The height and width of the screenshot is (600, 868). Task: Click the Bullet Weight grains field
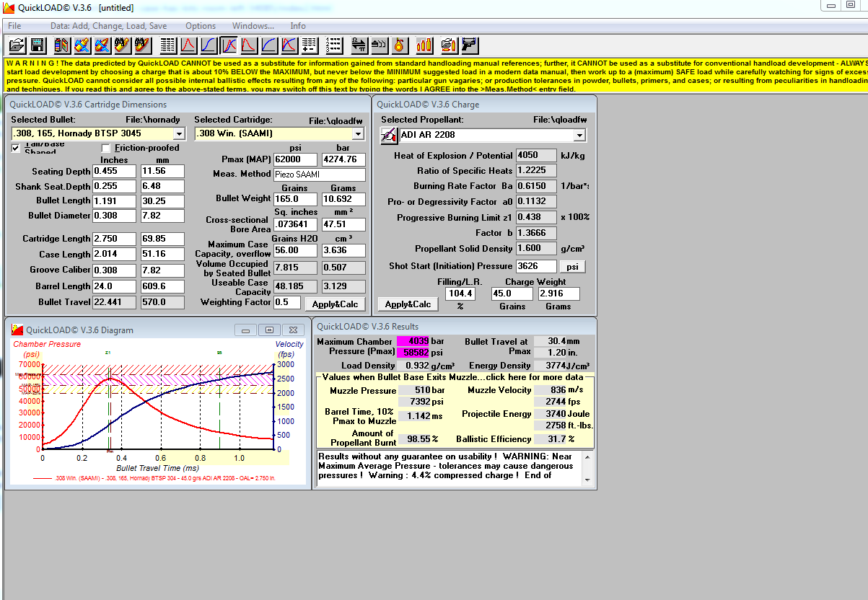point(296,198)
